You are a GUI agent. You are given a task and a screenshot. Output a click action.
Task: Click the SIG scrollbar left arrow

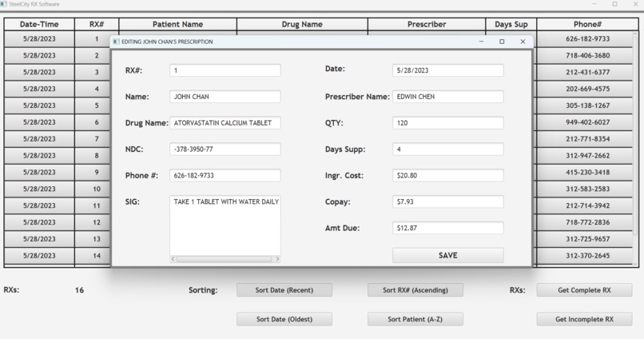173,259
